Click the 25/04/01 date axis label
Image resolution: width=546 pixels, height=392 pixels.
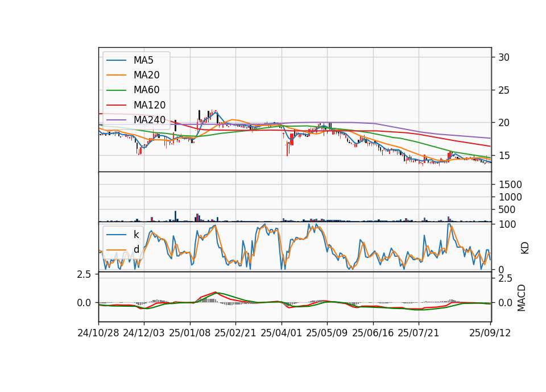coord(282,333)
